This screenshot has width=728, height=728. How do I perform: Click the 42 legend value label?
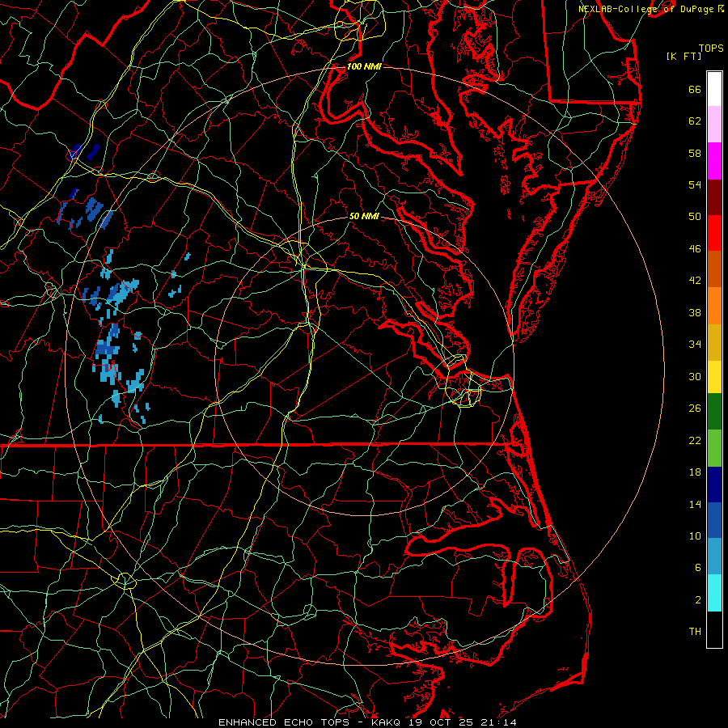pos(695,281)
